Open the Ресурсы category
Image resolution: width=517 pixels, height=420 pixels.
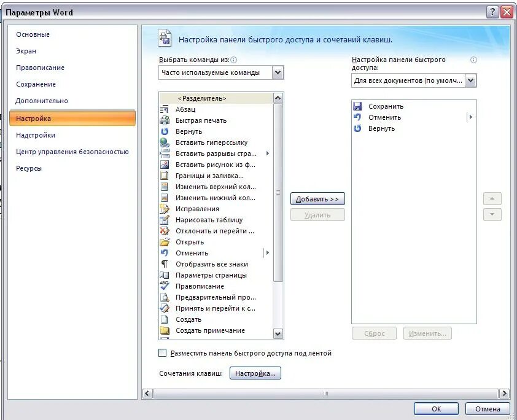pos(29,168)
